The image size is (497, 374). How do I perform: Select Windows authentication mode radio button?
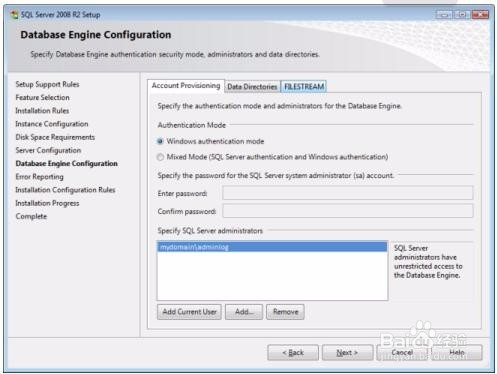[x=160, y=141]
